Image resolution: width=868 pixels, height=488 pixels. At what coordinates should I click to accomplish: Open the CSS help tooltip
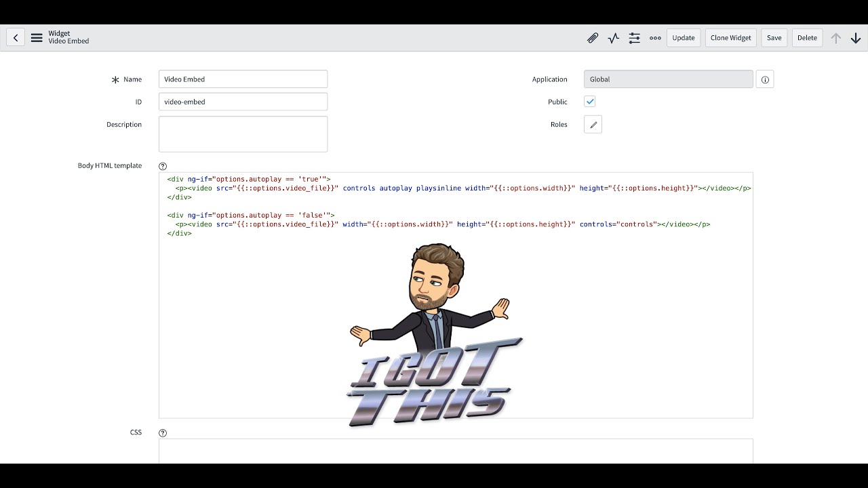pyautogui.click(x=162, y=432)
